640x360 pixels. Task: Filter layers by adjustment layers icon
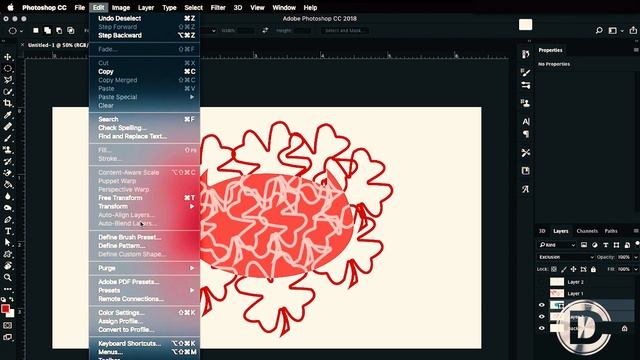coord(595,245)
